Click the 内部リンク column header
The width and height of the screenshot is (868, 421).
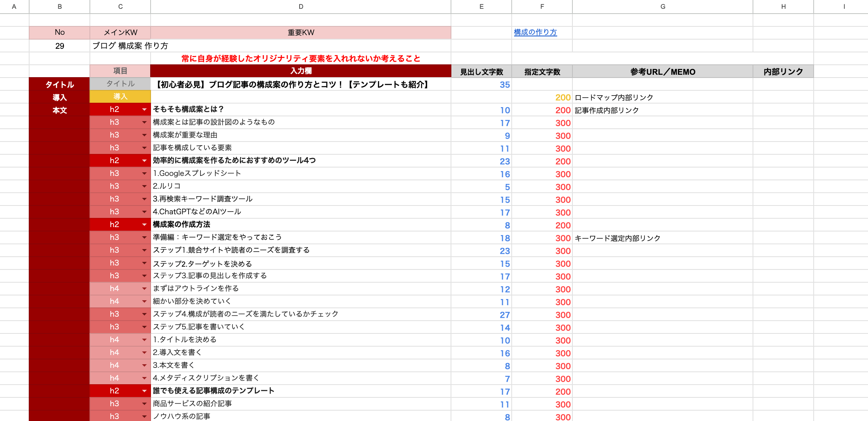tap(783, 72)
